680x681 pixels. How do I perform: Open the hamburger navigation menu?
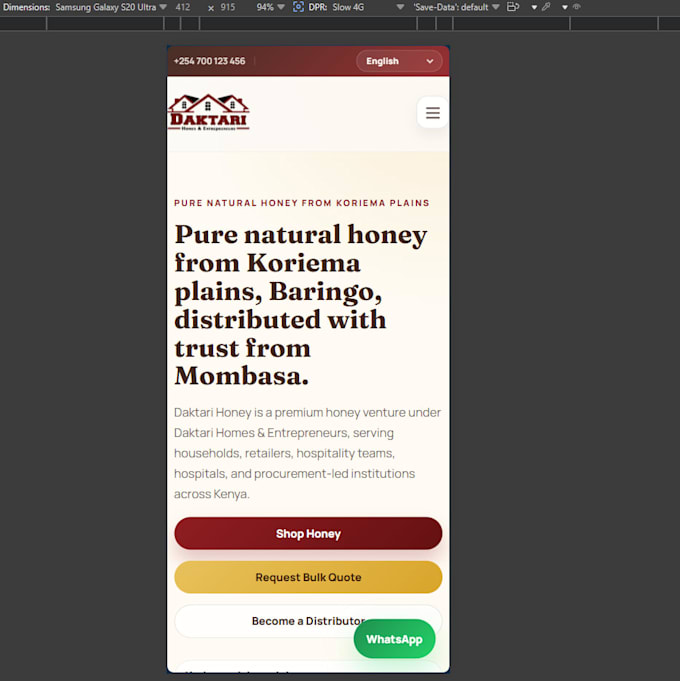tap(432, 112)
